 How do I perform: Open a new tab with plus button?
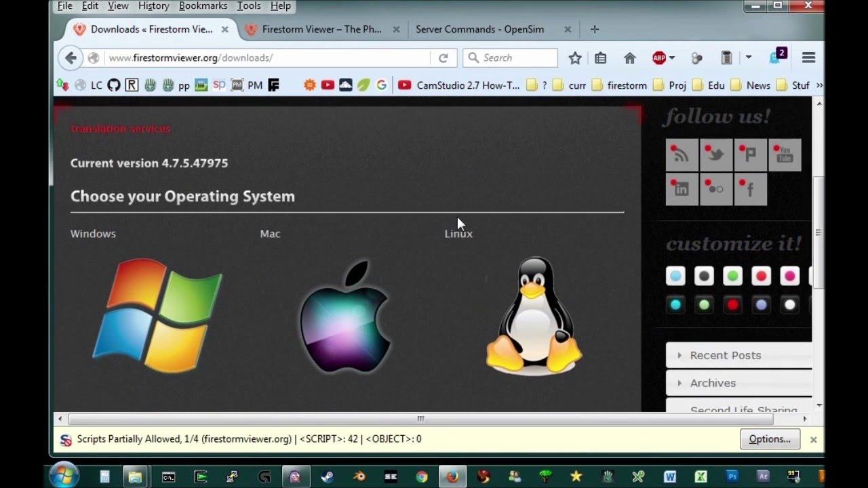pyautogui.click(x=595, y=30)
